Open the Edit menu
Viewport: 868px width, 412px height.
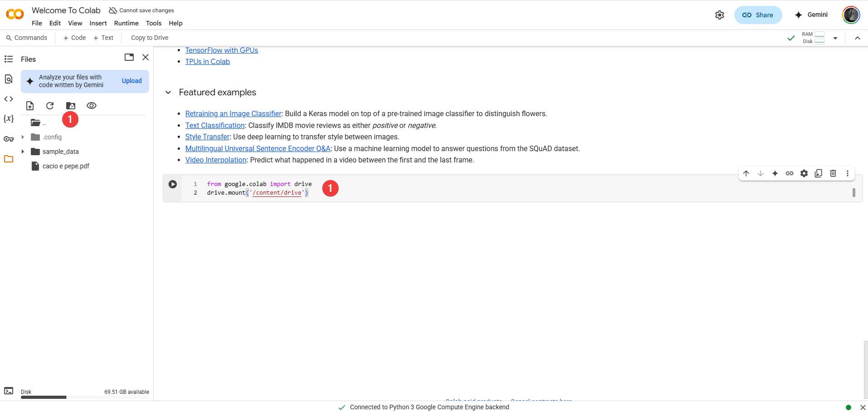click(55, 23)
